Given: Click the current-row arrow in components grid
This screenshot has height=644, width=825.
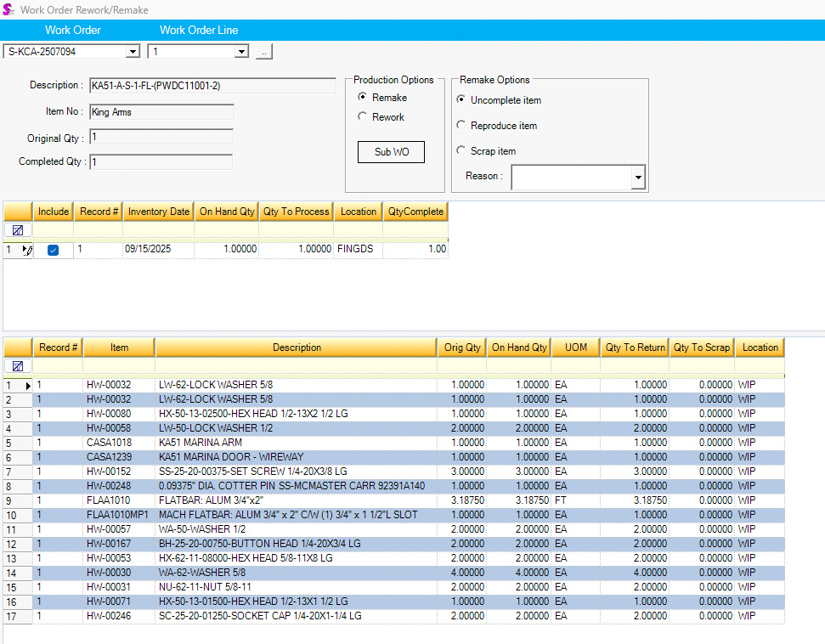Looking at the screenshot, I should point(27,386).
